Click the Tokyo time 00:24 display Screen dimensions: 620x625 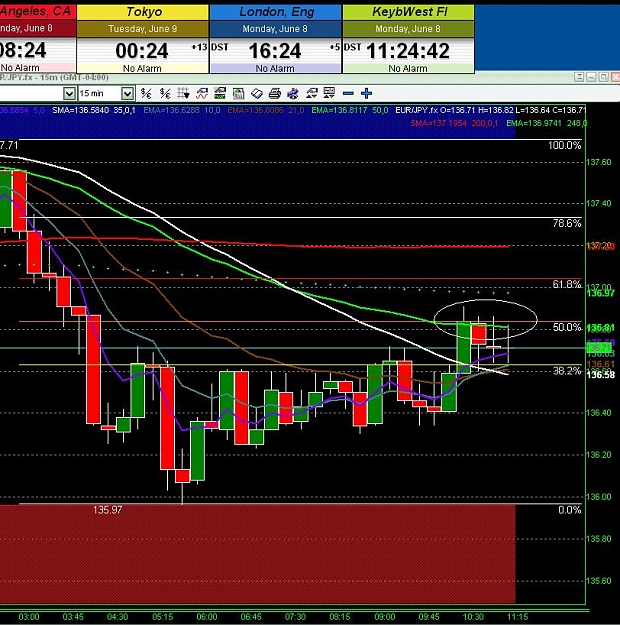tap(142, 51)
